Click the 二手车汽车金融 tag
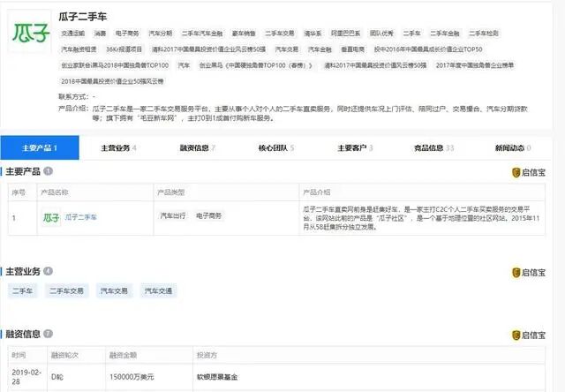This screenshot has width=565, height=392. pos(202,34)
